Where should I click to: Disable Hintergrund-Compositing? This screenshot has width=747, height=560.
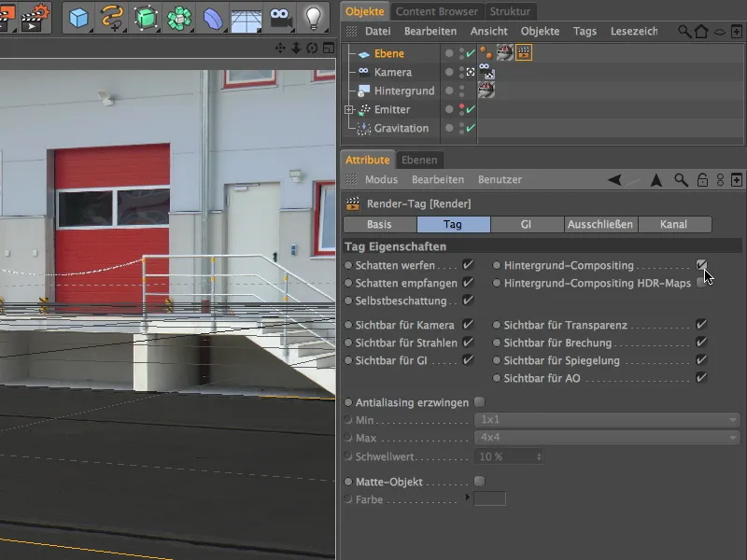coord(702,264)
